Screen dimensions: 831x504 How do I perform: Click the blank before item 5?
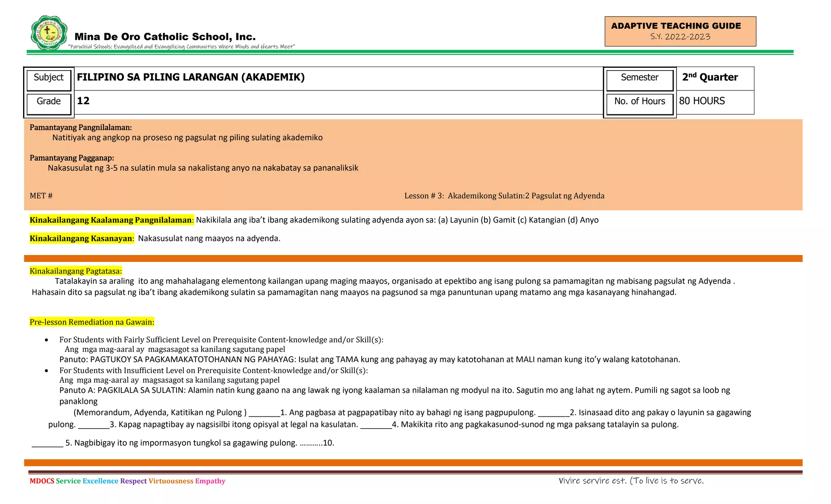[47, 444]
